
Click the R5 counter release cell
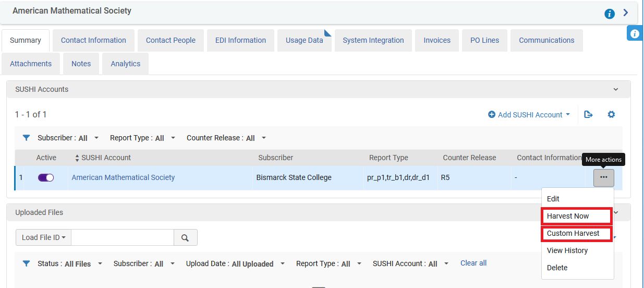point(474,178)
